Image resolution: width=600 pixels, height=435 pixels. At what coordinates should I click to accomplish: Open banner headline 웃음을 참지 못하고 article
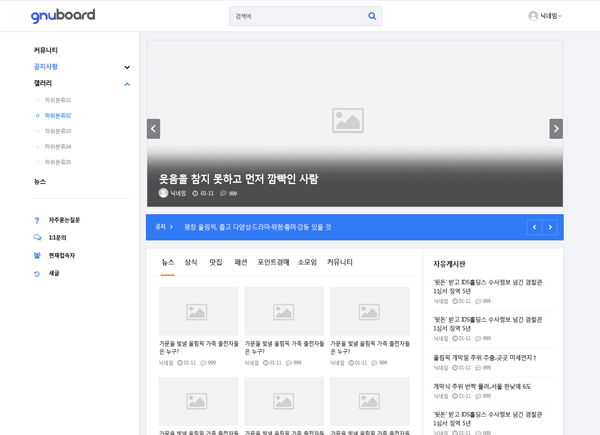click(238, 179)
